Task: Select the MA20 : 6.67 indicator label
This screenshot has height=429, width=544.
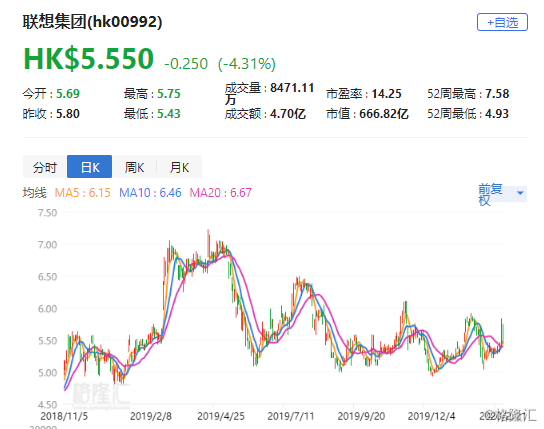Action: pyautogui.click(x=220, y=192)
